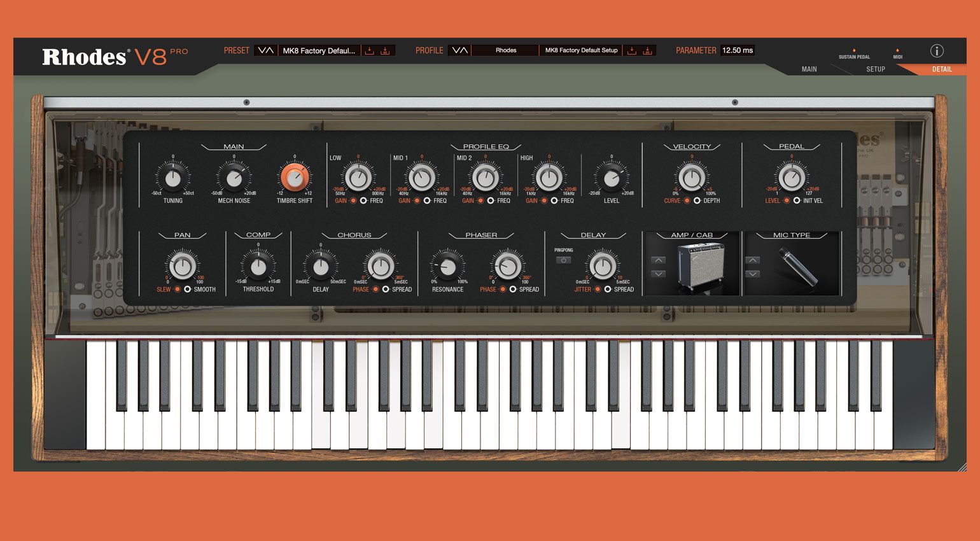Viewport: 980px width, 541px height.
Task: Select GAIN radio button for HIGH band
Action: tap(544, 200)
